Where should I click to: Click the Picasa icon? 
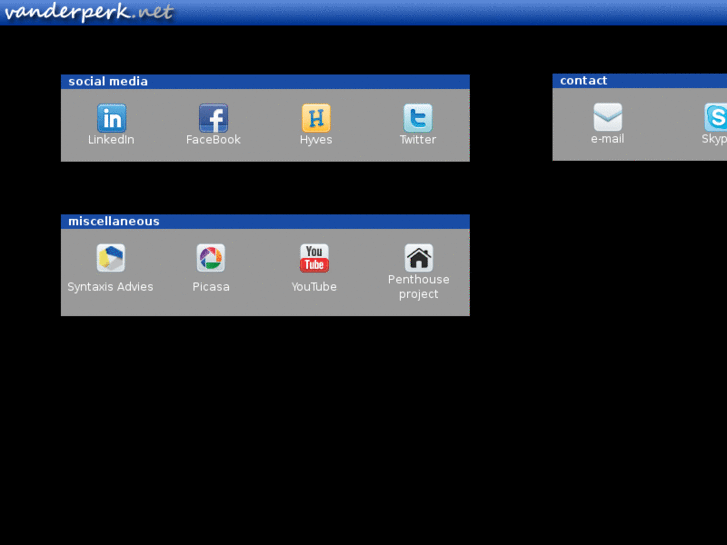pyautogui.click(x=211, y=257)
